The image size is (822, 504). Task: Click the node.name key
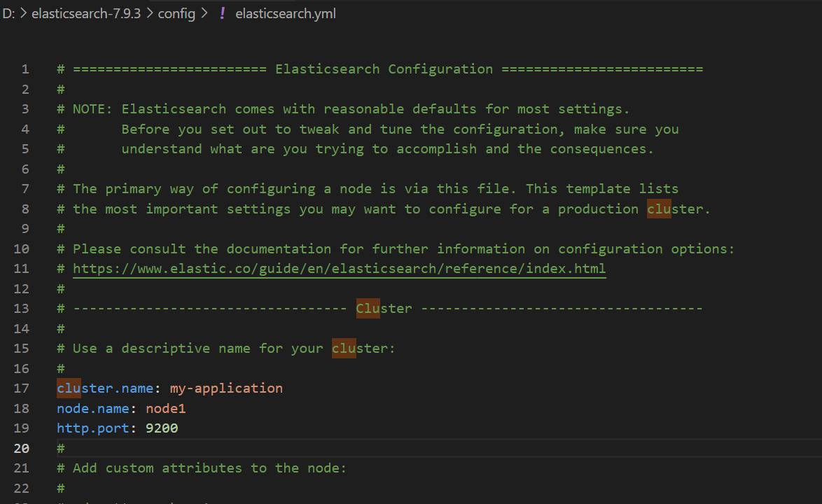[x=97, y=408]
